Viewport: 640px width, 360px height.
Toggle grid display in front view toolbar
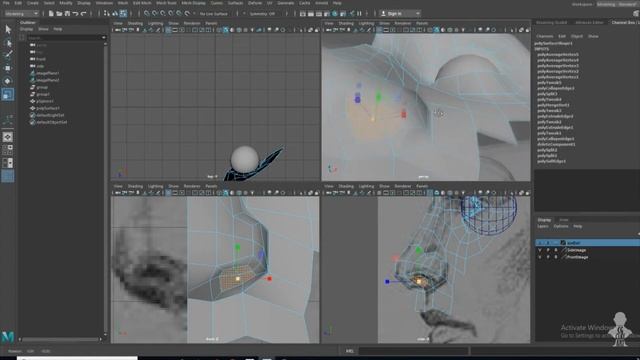tap(168, 193)
